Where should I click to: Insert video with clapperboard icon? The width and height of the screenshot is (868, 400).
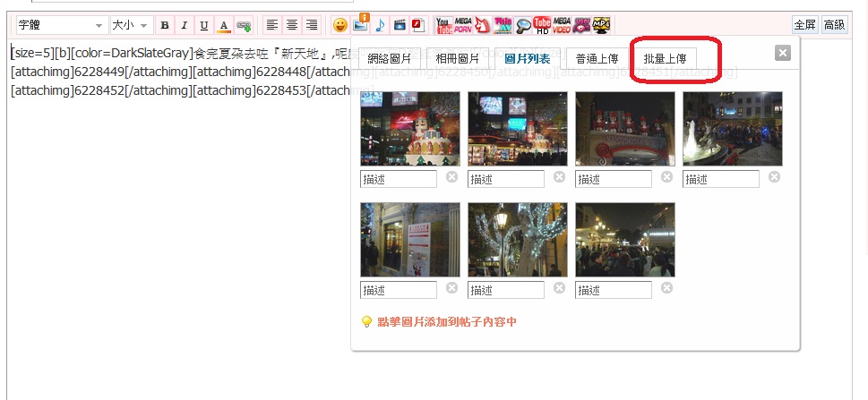(400, 25)
